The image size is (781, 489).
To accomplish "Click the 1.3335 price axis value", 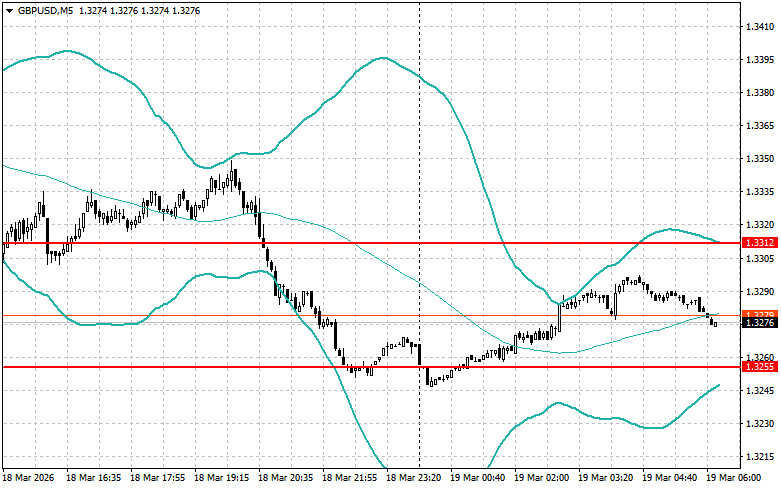I will pos(760,192).
